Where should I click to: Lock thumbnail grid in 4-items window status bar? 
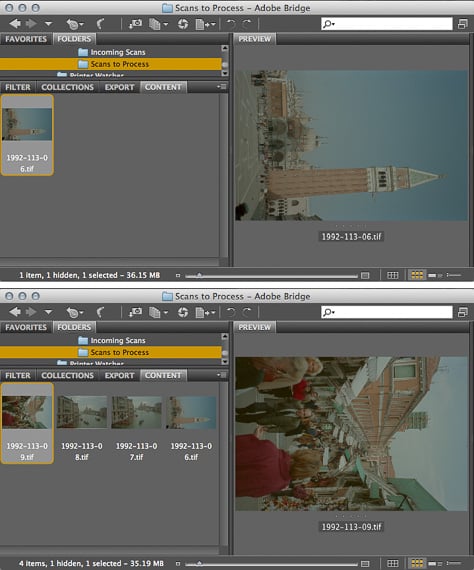[x=393, y=564]
